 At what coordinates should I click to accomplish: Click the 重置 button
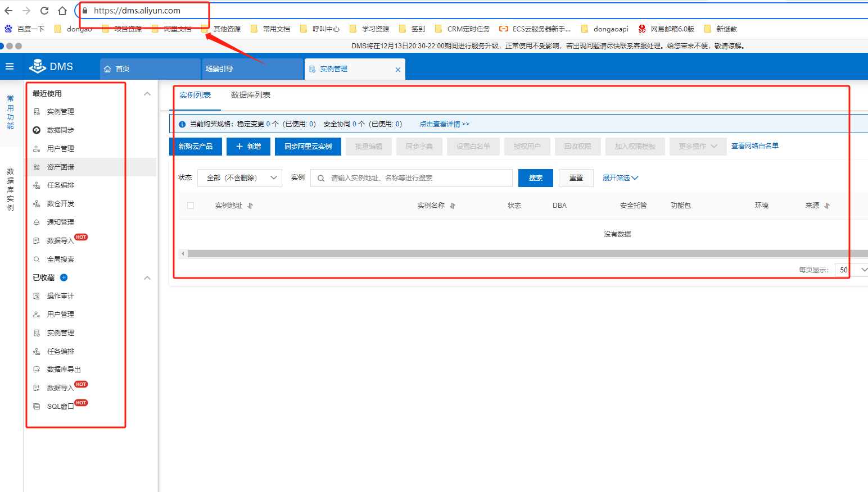(576, 178)
